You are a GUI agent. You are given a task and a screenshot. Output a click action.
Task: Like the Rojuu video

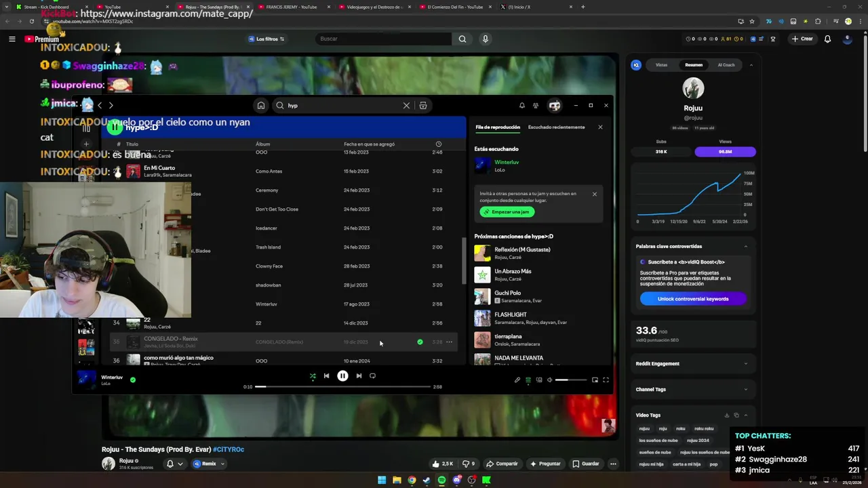[x=443, y=464]
